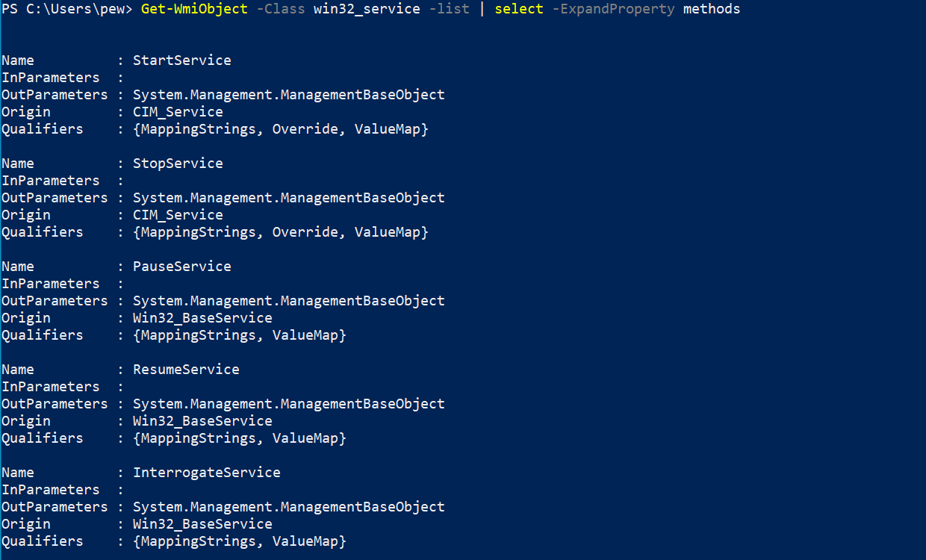The width and height of the screenshot is (926, 560).
Task: Click CIM_Service origin under StopService
Action: [x=178, y=215]
